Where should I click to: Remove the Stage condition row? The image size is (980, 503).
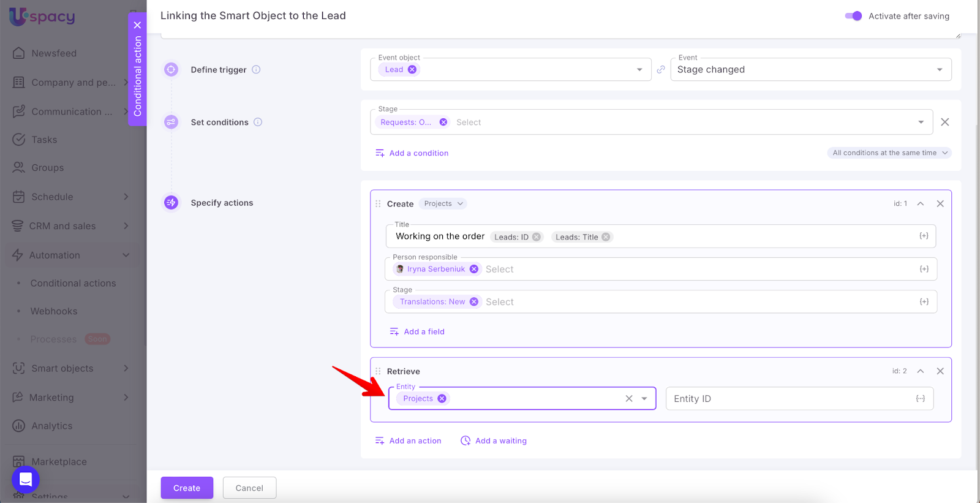(x=945, y=122)
